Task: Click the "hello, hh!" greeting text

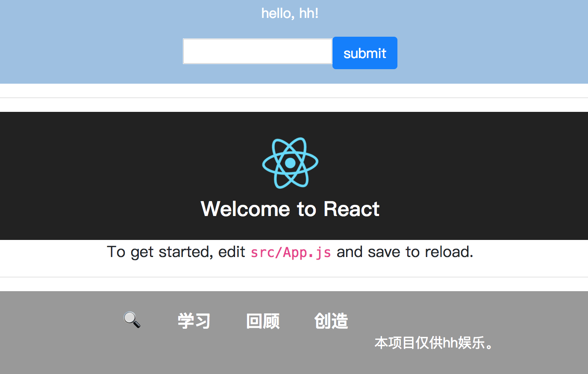Action: [290, 13]
